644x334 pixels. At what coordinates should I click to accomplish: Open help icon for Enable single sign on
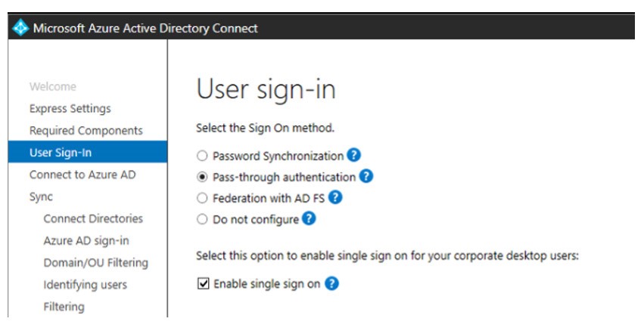[331, 284]
